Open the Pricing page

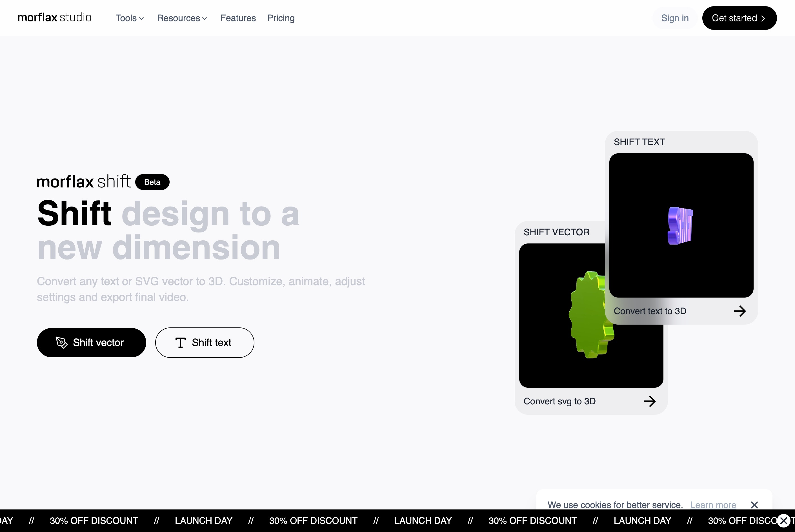(x=281, y=18)
